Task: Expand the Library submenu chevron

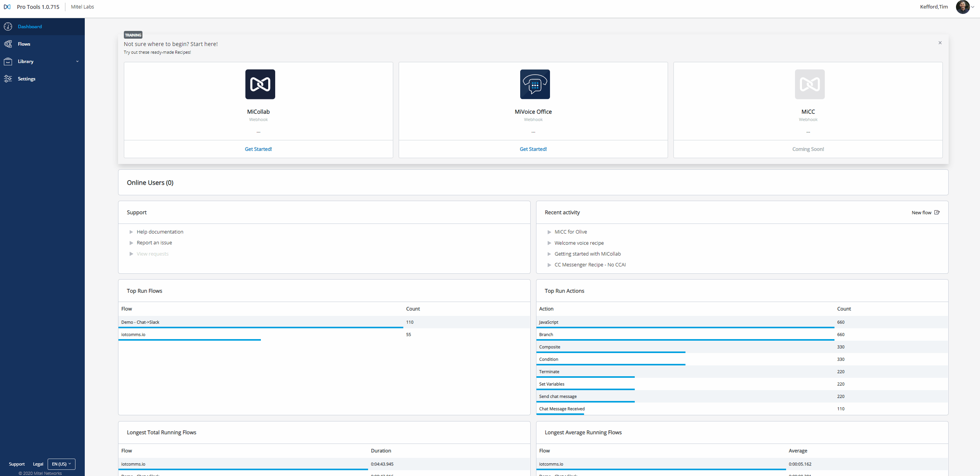Action: tap(77, 61)
